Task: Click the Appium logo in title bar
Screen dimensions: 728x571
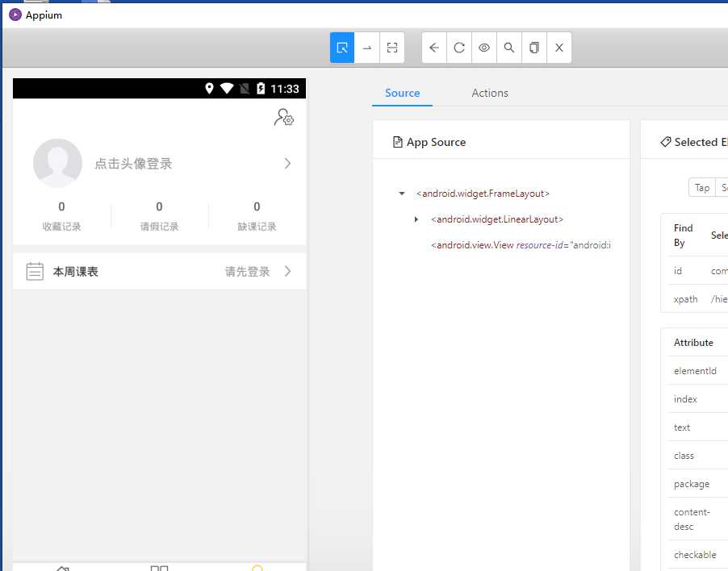Action: click(15, 15)
